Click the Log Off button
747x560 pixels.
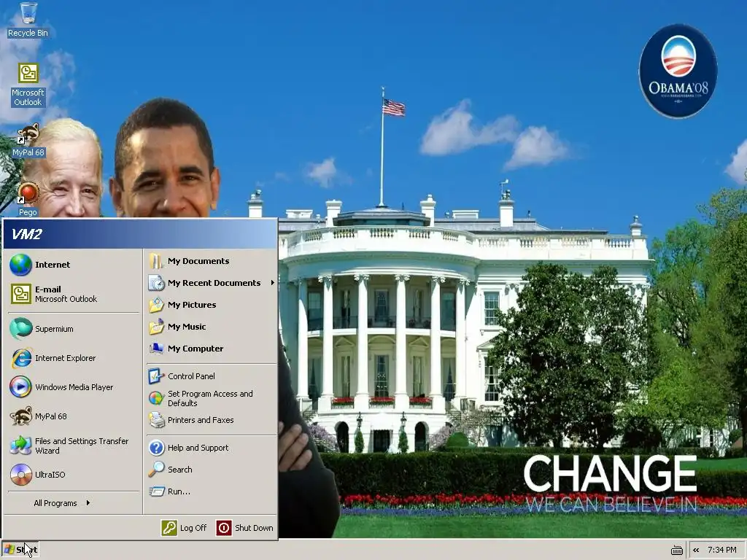click(184, 528)
